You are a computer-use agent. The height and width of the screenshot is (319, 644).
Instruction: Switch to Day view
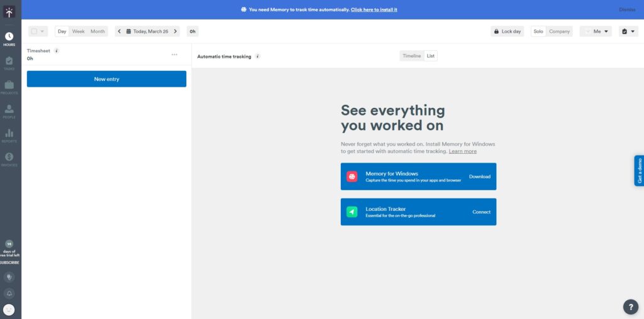[62, 31]
